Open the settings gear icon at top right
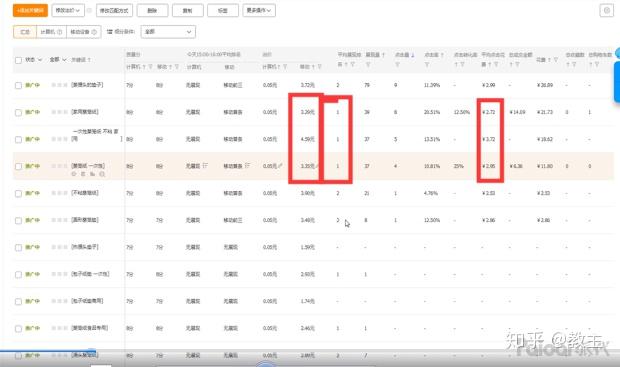The width and height of the screenshot is (620, 367). (x=606, y=11)
